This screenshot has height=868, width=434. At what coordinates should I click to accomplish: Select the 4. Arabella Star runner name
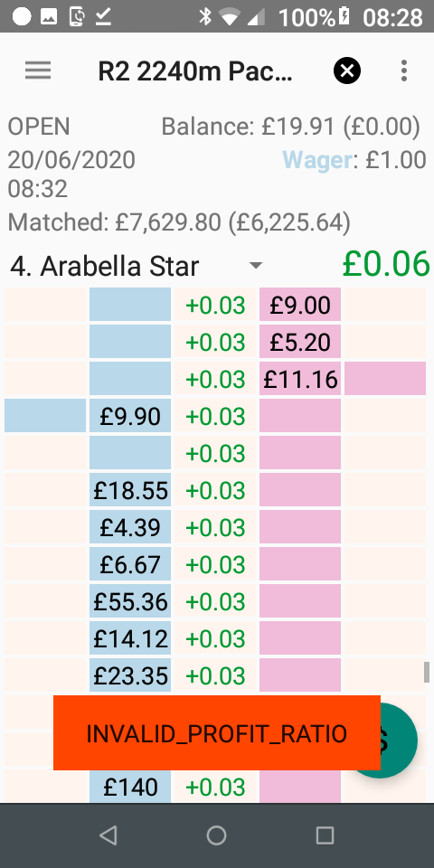(105, 266)
